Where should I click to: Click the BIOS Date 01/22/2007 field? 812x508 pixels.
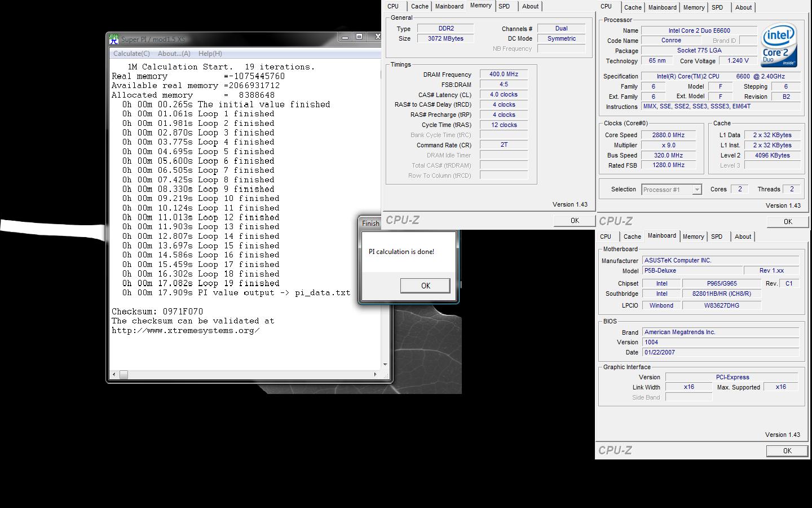(x=721, y=352)
